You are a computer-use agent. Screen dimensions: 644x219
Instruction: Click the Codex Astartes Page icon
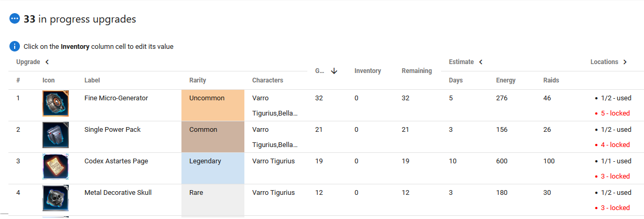click(56, 167)
